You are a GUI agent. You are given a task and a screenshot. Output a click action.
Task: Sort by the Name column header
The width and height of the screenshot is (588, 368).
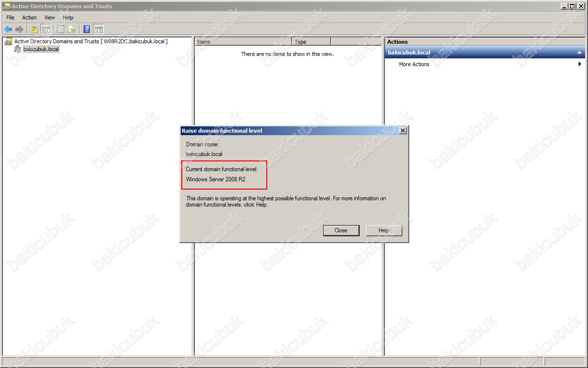click(x=243, y=42)
